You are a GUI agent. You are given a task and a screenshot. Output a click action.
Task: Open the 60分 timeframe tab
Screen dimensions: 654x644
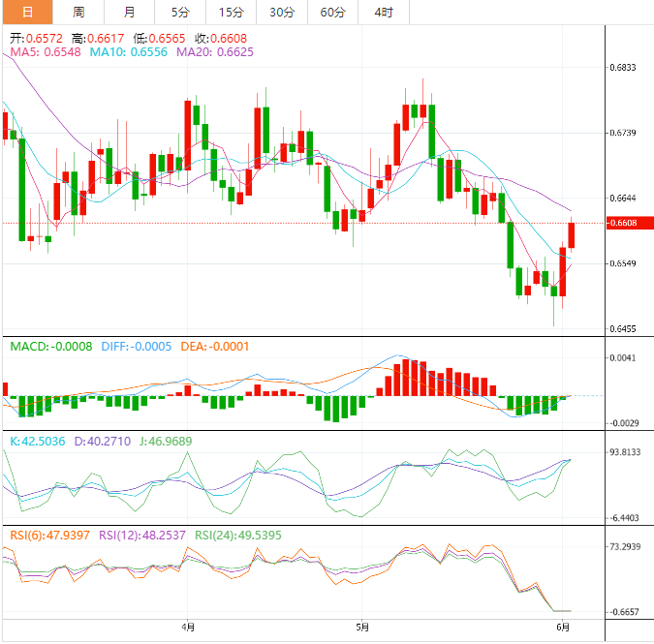click(x=332, y=13)
